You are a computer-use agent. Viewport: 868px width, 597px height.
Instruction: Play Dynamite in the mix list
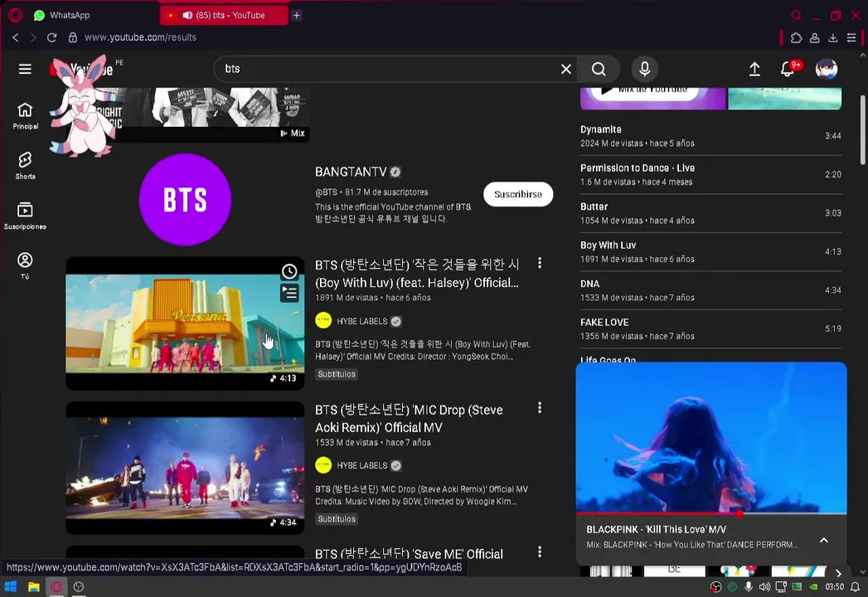pyautogui.click(x=710, y=136)
